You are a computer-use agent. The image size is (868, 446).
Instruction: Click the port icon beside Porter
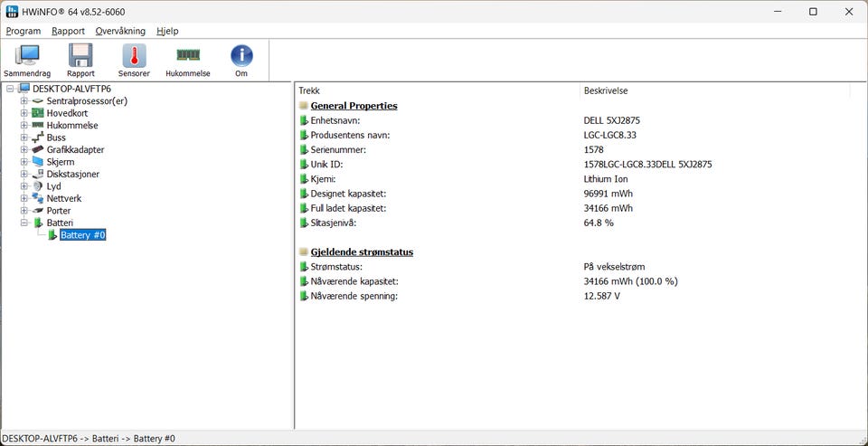pyautogui.click(x=37, y=211)
